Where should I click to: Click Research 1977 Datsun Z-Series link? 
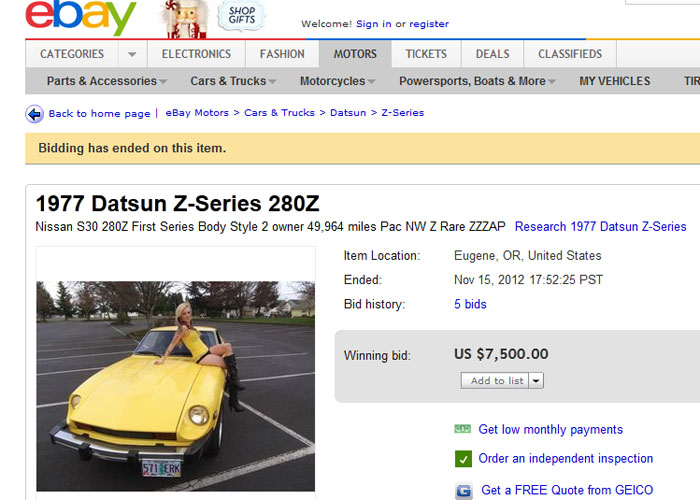[600, 227]
